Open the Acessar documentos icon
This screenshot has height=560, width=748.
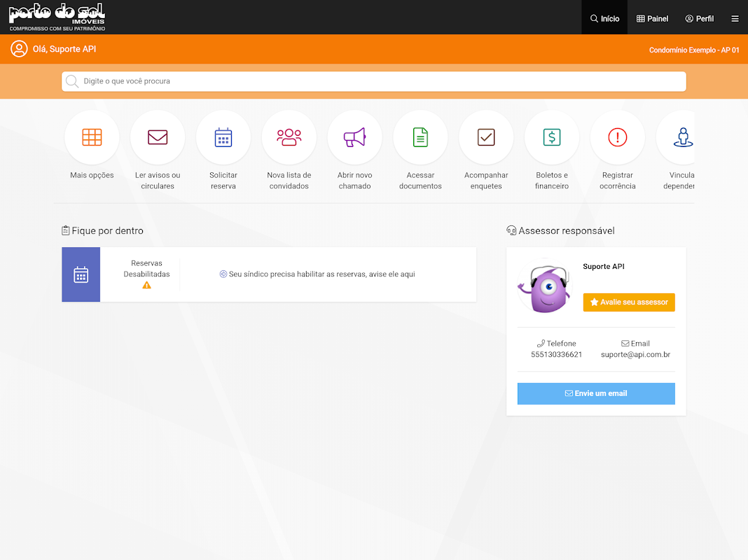point(420,137)
